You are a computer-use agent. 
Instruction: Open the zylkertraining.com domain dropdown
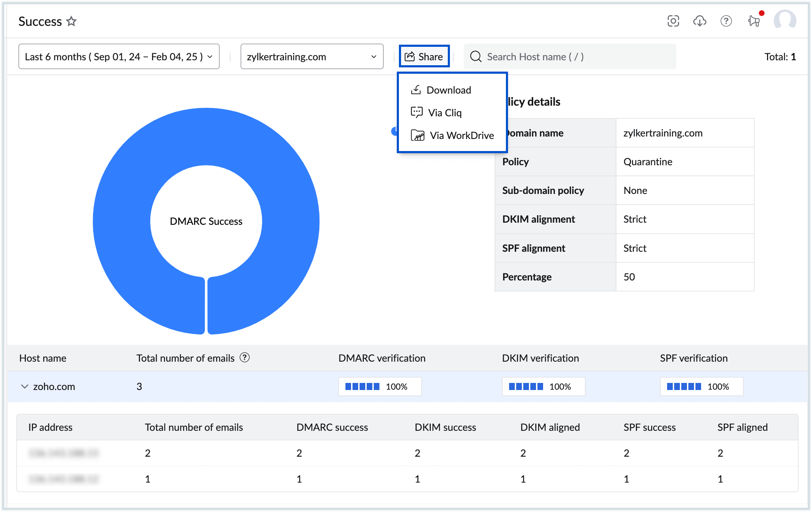311,56
